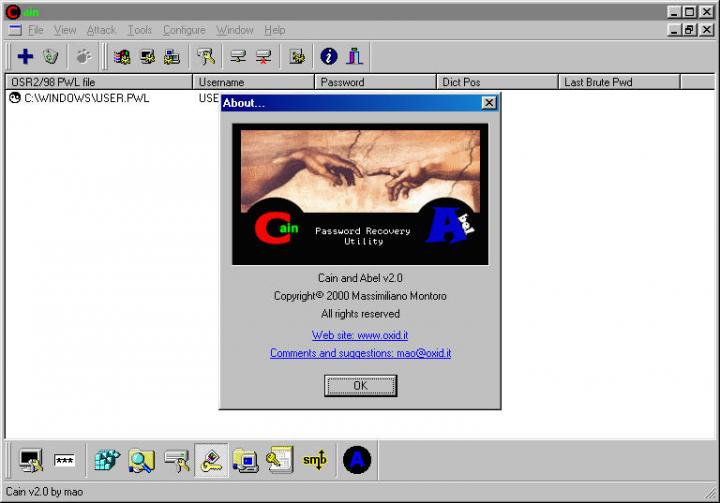Click the network disconnect icon with red X
Image resolution: width=720 pixels, height=503 pixels.
264,57
